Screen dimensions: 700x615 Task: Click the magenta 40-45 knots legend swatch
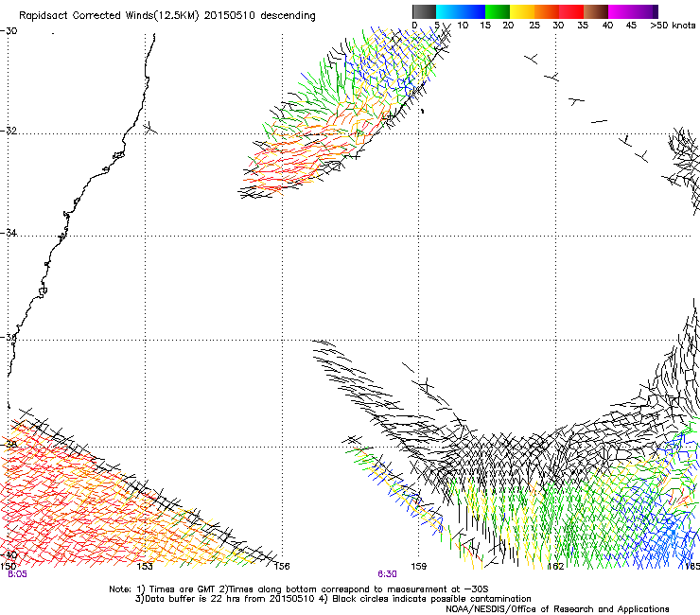click(x=621, y=11)
